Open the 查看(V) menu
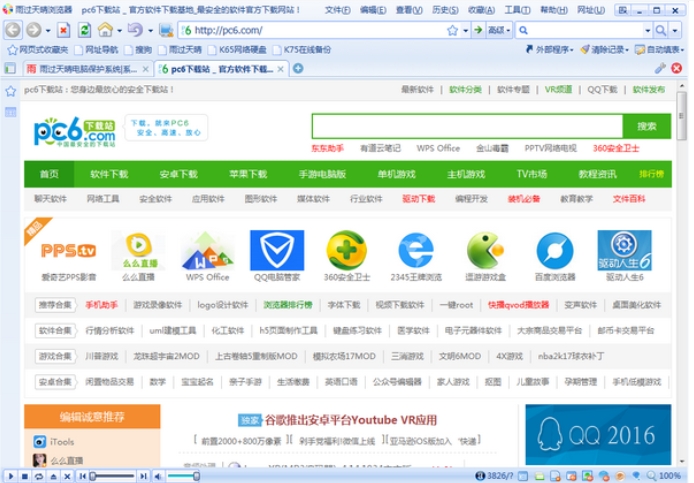The height and width of the screenshot is (483, 694). pos(409,10)
